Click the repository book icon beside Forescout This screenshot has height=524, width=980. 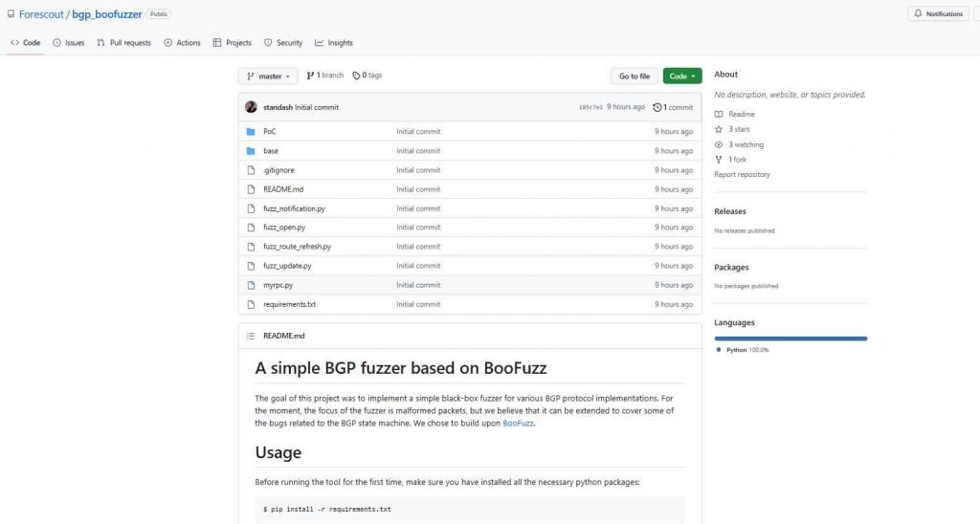pos(11,13)
